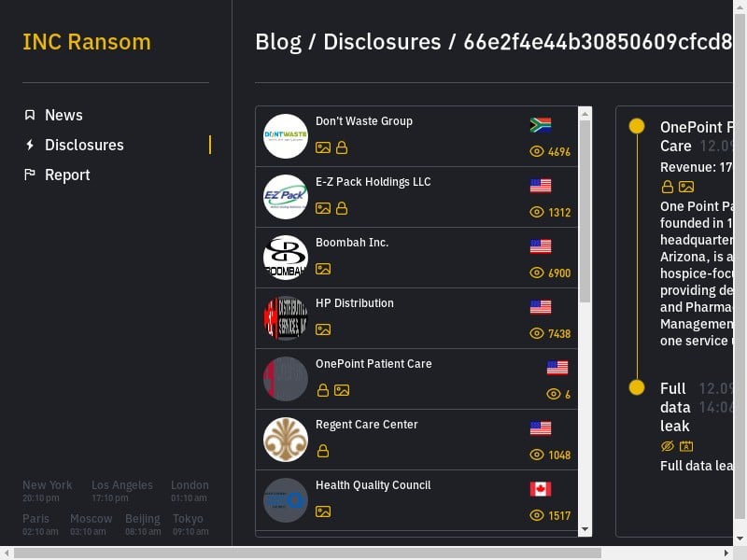Click US flag on Regent Care Center
The width and height of the screenshot is (747, 560).
pyautogui.click(x=541, y=428)
